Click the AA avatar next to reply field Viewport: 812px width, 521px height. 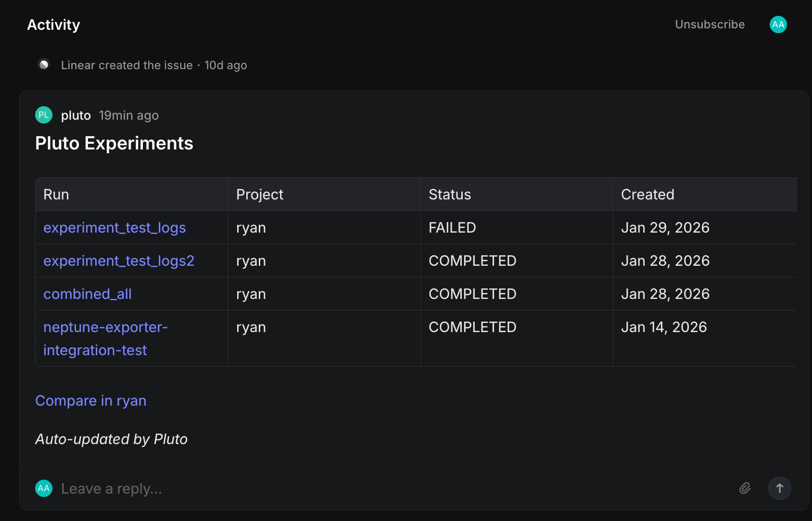point(44,488)
